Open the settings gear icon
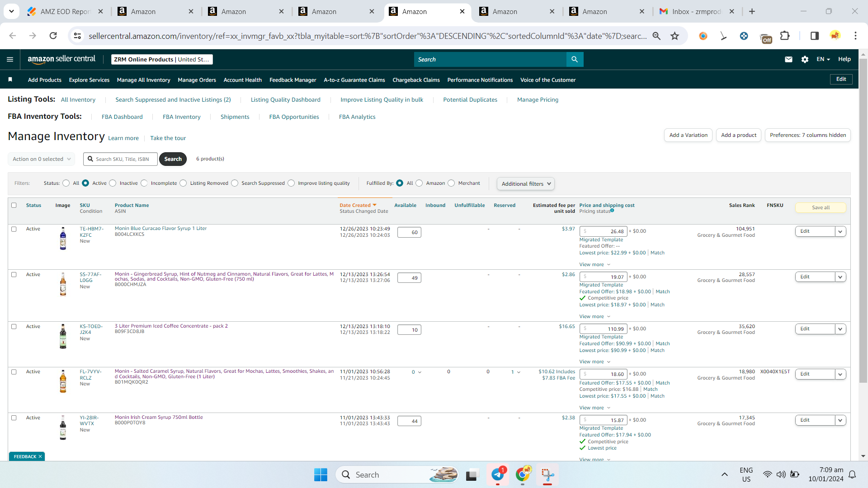This screenshot has width=868, height=488. click(x=805, y=59)
